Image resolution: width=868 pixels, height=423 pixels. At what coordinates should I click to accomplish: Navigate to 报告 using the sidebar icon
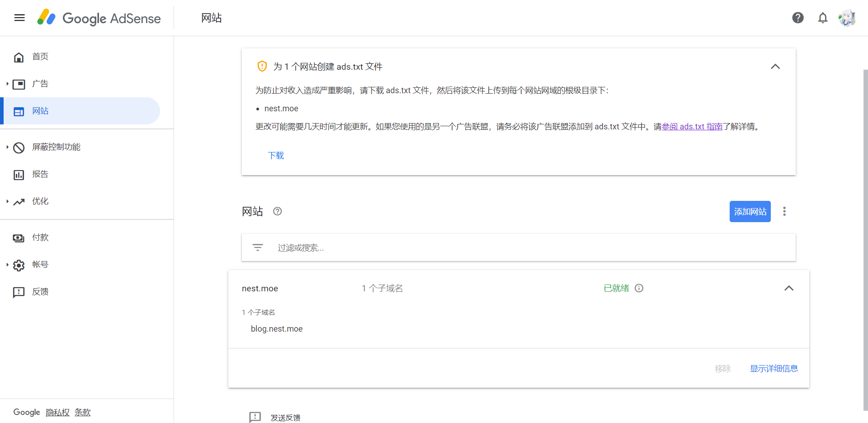point(19,174)
